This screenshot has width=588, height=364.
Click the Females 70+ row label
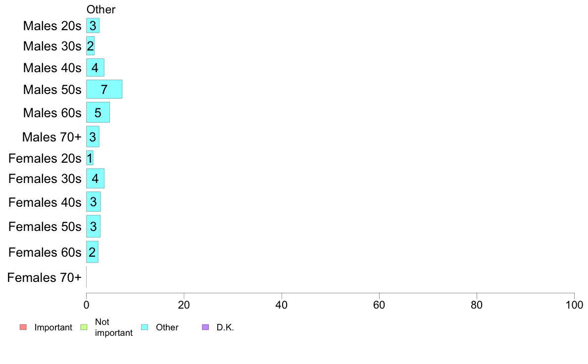tap(44, 277)
